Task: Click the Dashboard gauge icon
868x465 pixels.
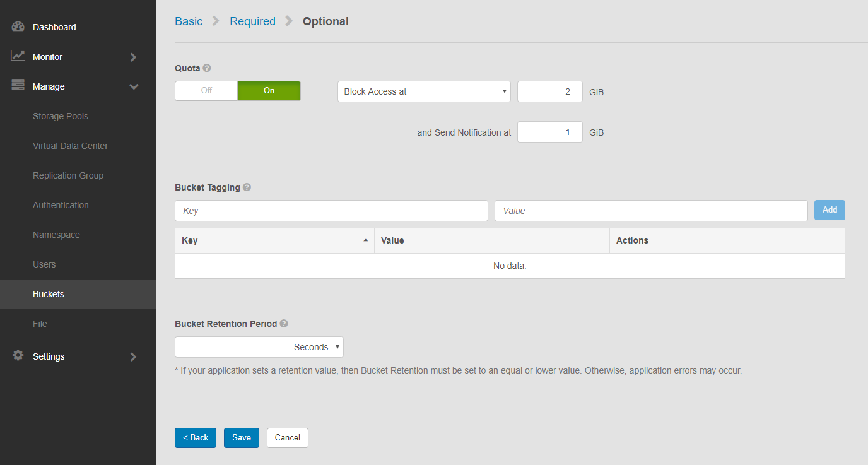Action: 18,27
